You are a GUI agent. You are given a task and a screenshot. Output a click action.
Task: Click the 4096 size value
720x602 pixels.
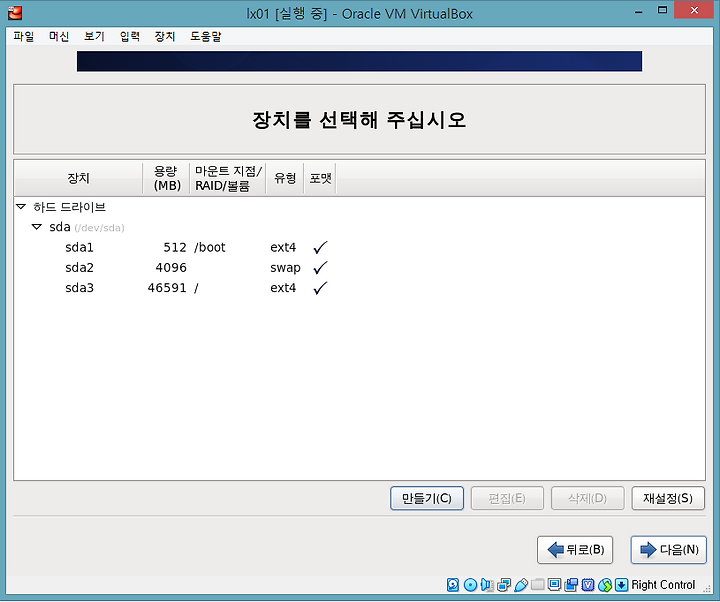tap(171, 268)
